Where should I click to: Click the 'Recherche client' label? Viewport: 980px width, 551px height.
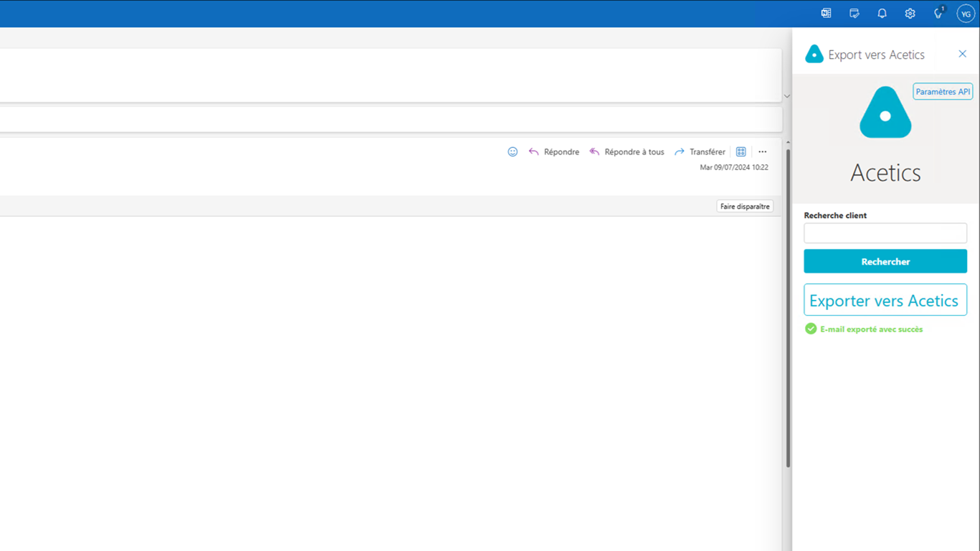(835, 215)
